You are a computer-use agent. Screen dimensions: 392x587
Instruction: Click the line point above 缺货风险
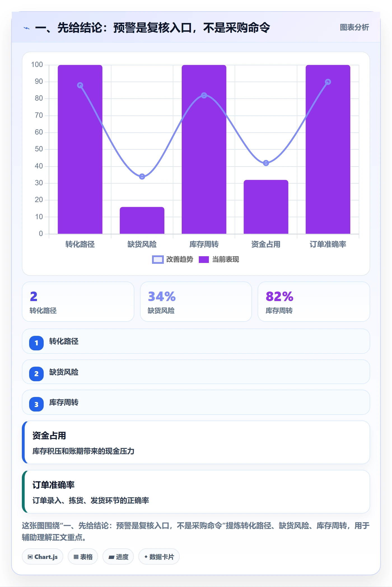142,176
